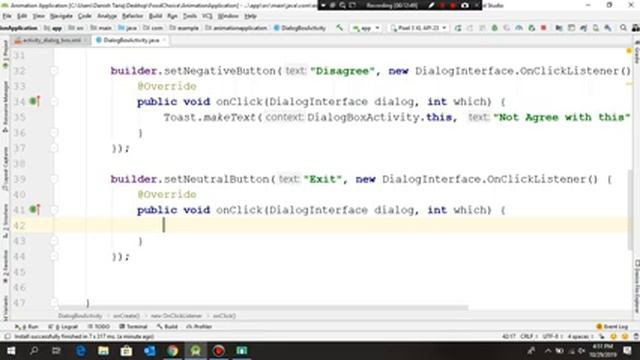Viewport: 640px width, 360px height.
Task: Click the vertical scrollbar of the editor
Action: click(x=631, y=209)
